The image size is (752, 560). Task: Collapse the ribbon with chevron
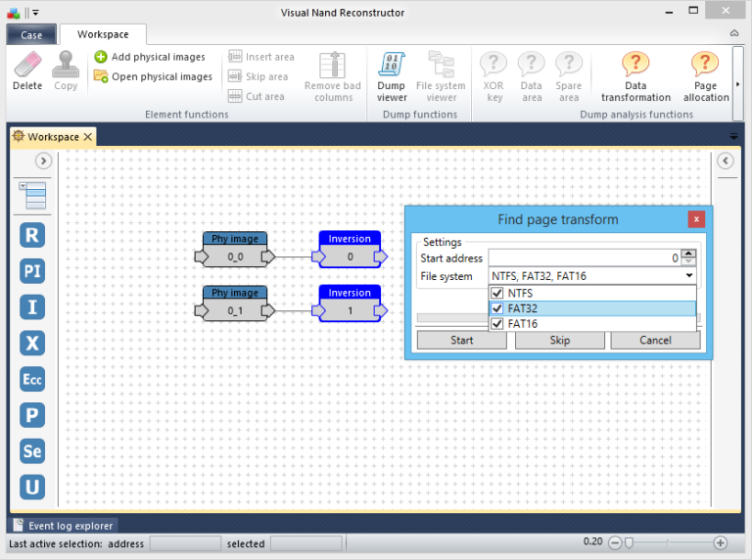[x=734, y=33]
